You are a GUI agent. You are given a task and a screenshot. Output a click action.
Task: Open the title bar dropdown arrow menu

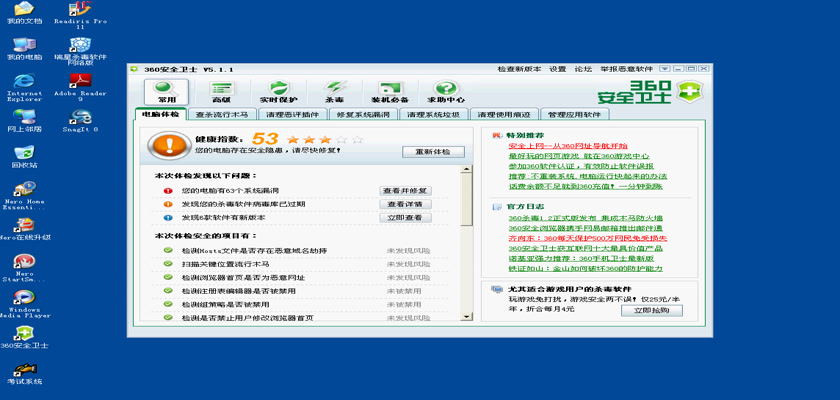pyautogui.click(x=664, y=69)
